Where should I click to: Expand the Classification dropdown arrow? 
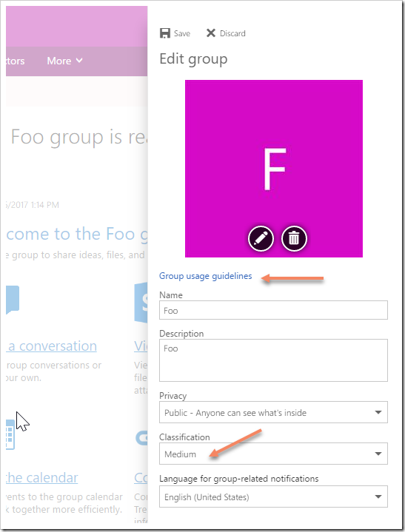point(378,454)
